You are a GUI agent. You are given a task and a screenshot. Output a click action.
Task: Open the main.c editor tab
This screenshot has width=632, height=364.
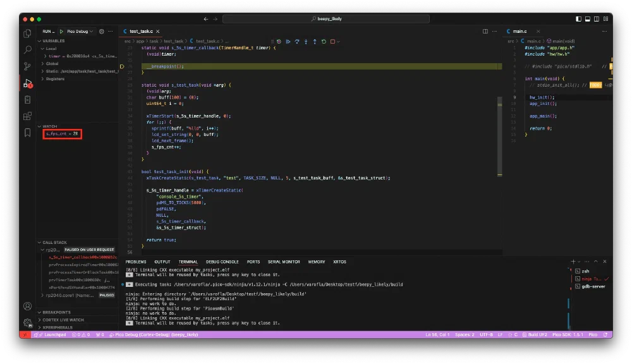tap(519, 31)
